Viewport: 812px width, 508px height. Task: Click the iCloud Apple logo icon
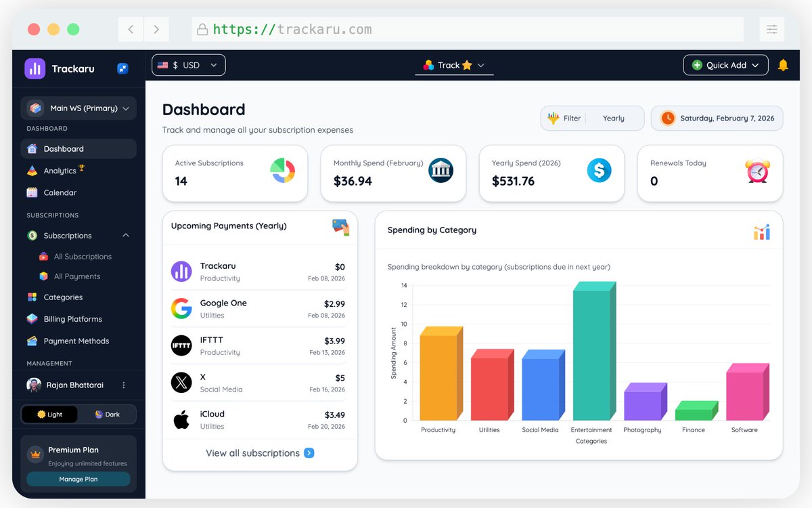pos(181,420)
